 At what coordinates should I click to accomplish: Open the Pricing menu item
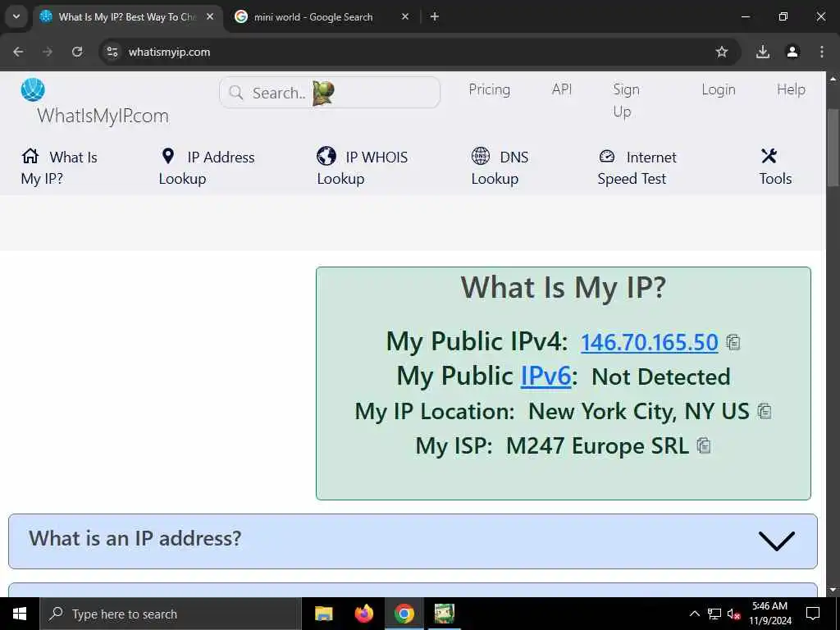tap(489, 89)
